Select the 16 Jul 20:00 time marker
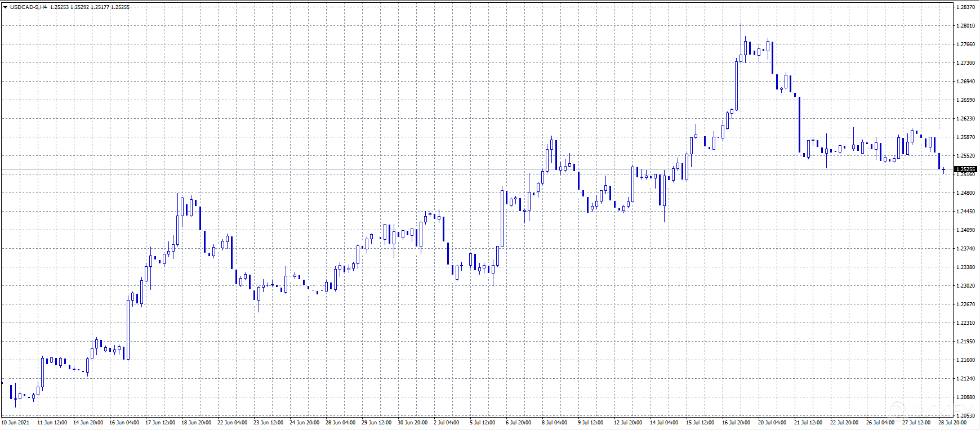 coord(736,423)
